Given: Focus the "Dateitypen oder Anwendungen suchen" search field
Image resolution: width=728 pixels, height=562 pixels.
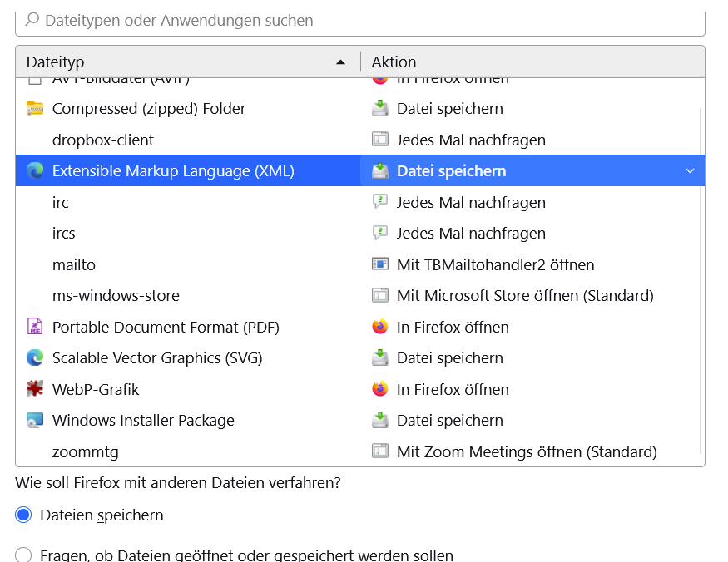Looking at the screenshot, I should coord(358,20).
